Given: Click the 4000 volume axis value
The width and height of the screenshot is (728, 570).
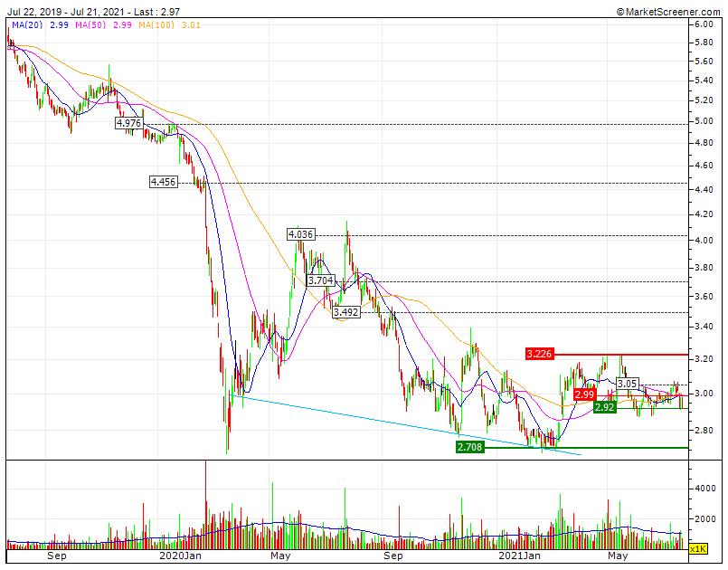Looking at the screenshot, I should point(705,489).
